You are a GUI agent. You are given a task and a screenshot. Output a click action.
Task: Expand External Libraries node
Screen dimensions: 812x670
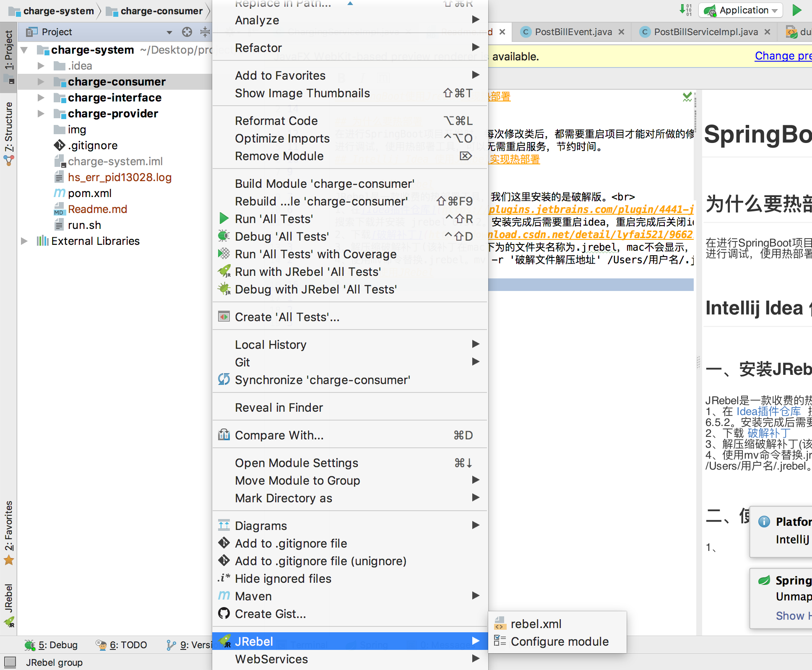tap(24, 241)
